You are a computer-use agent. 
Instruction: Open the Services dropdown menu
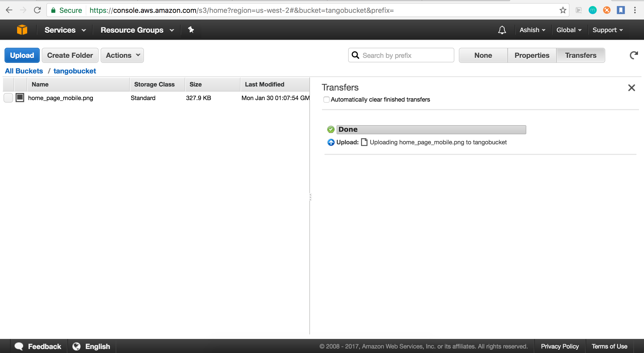tap(65, 30)
